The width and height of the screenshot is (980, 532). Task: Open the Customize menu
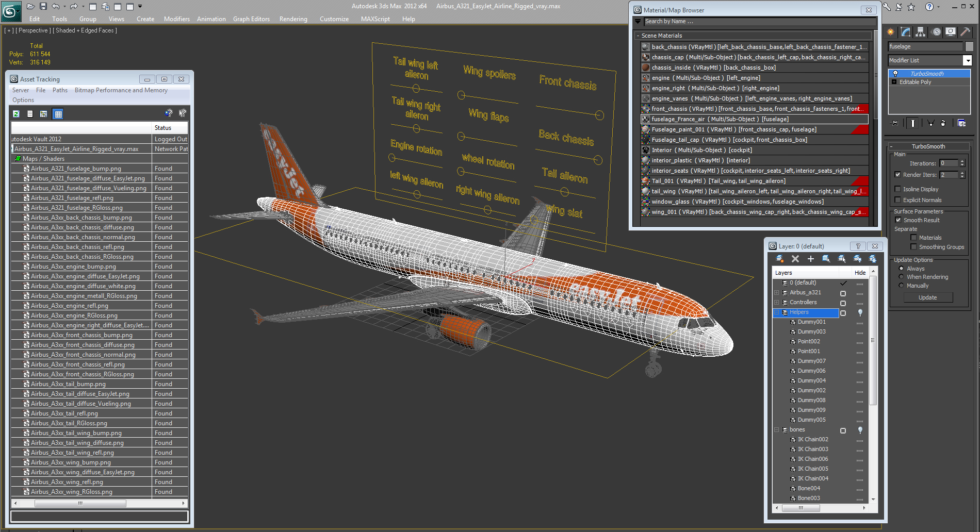coord(334,19)
